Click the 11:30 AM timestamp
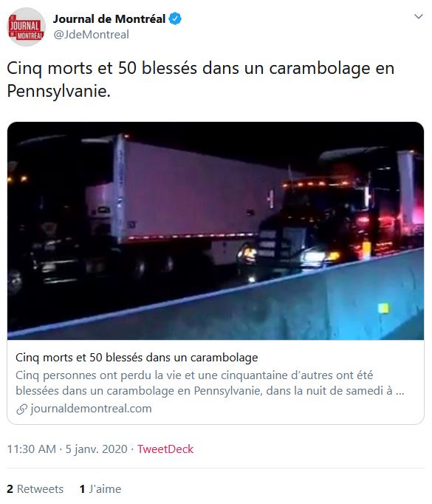Screen dimensions: 432x504 (x=32, y=449)
